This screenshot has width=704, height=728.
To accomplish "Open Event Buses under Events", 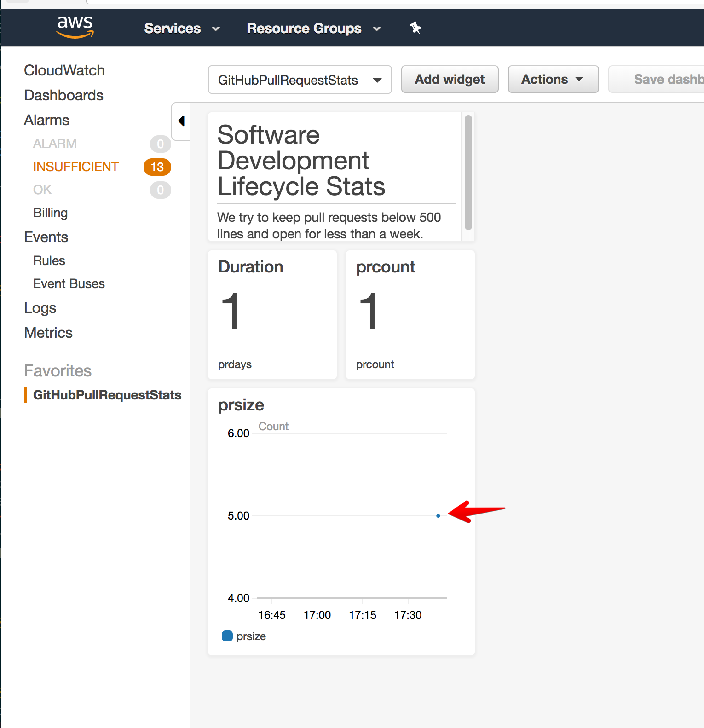I will pyautogui.click(x=69, y=283).
